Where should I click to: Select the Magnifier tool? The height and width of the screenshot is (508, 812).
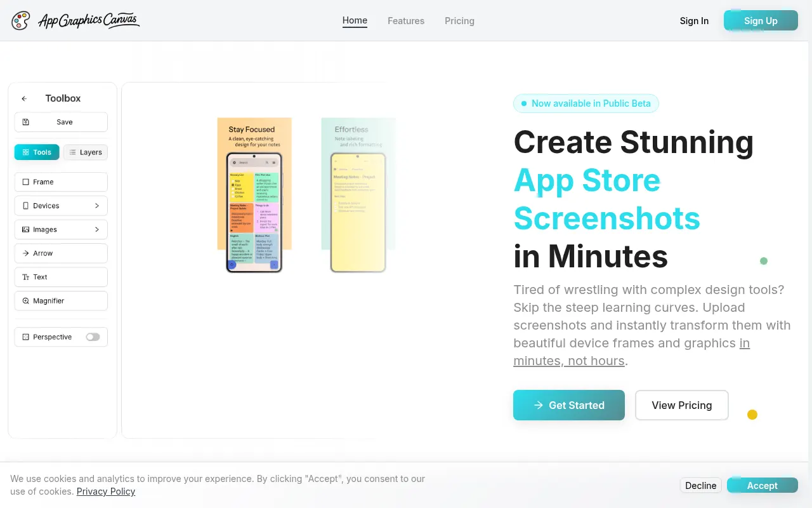tap(61, 301)
